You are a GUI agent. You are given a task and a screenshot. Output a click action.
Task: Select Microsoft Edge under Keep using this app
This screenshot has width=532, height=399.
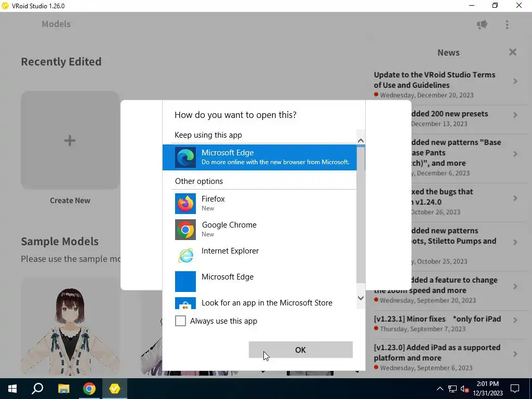pyautogui.click(x=260, y=157)
